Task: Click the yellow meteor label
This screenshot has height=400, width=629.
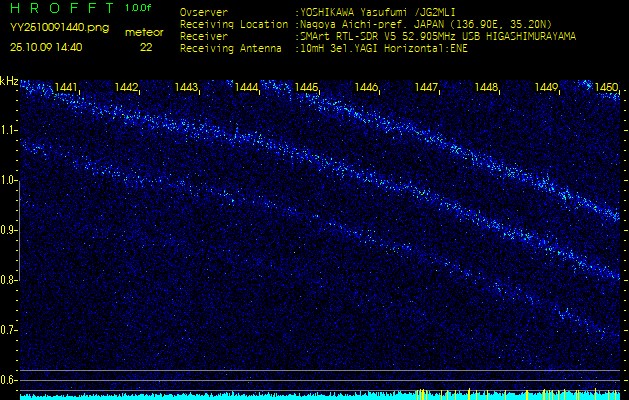Action: [x=146, y=32]
